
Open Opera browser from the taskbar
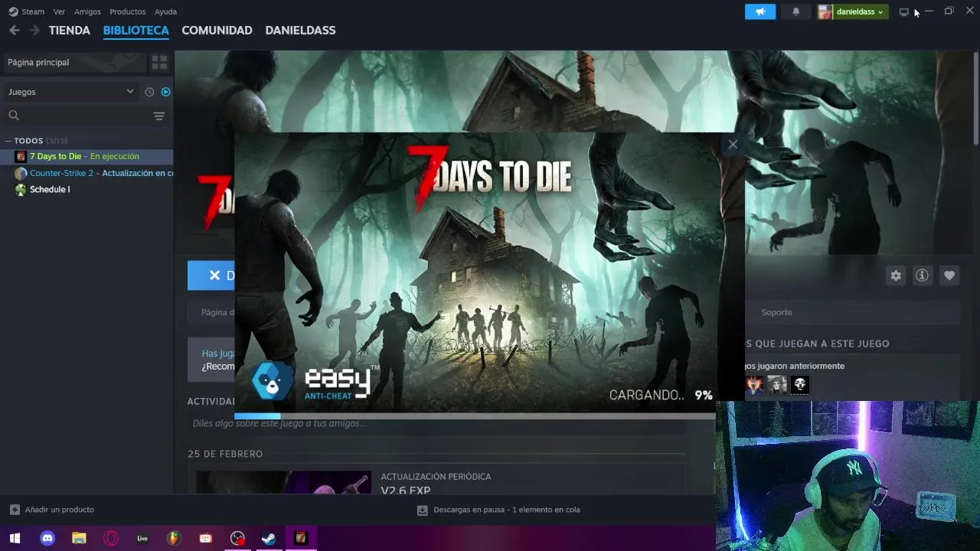[x=111, y=538]
